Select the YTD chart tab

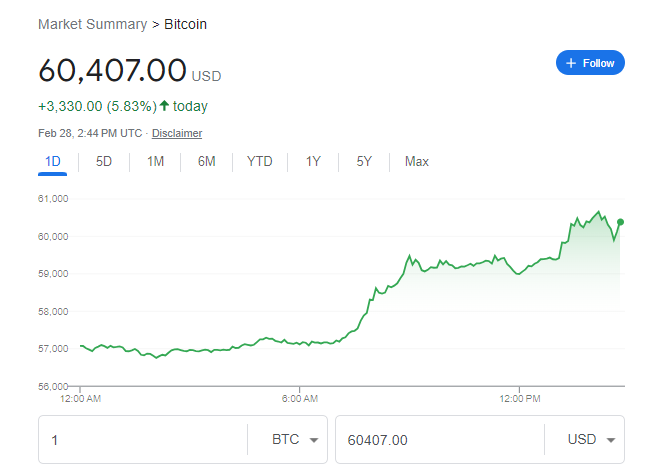[259, 161]
